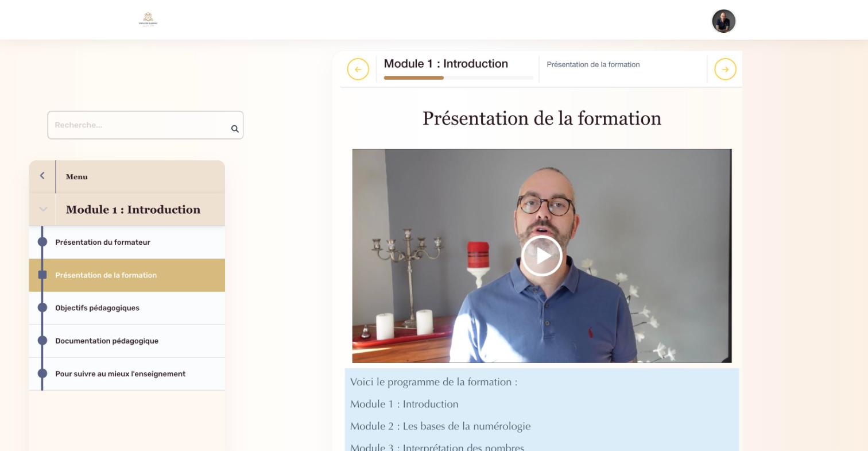The height and width of the screenshot is (451, 868).
Task: Focus the Recherche search field
Action: point(145,125)
